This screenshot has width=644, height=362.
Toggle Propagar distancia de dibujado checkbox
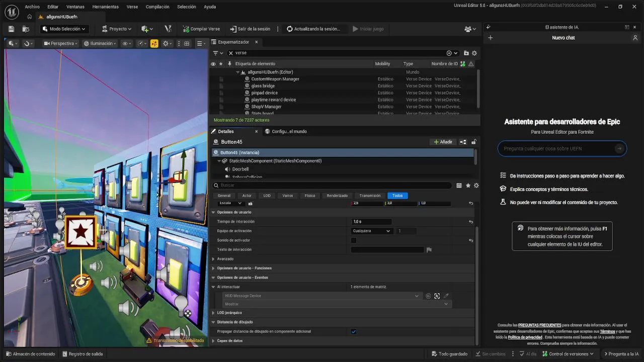pyautogui.click(x=354, y=331)
